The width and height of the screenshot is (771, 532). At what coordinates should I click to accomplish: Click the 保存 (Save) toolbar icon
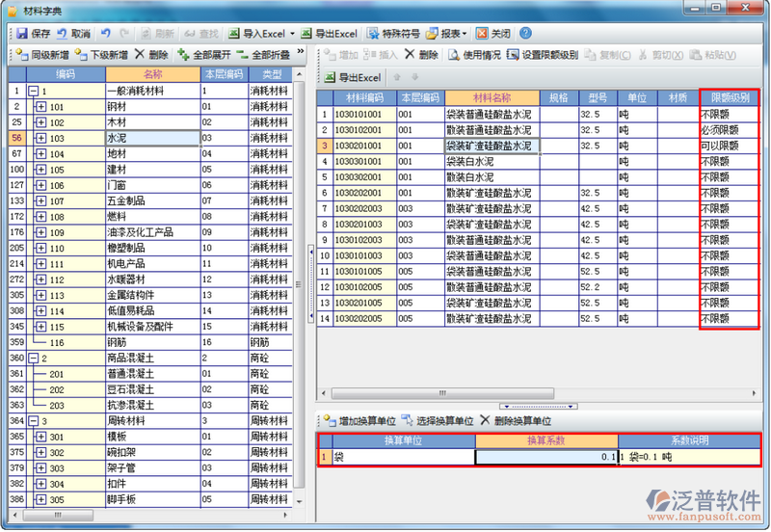click(x=21, y=33)
